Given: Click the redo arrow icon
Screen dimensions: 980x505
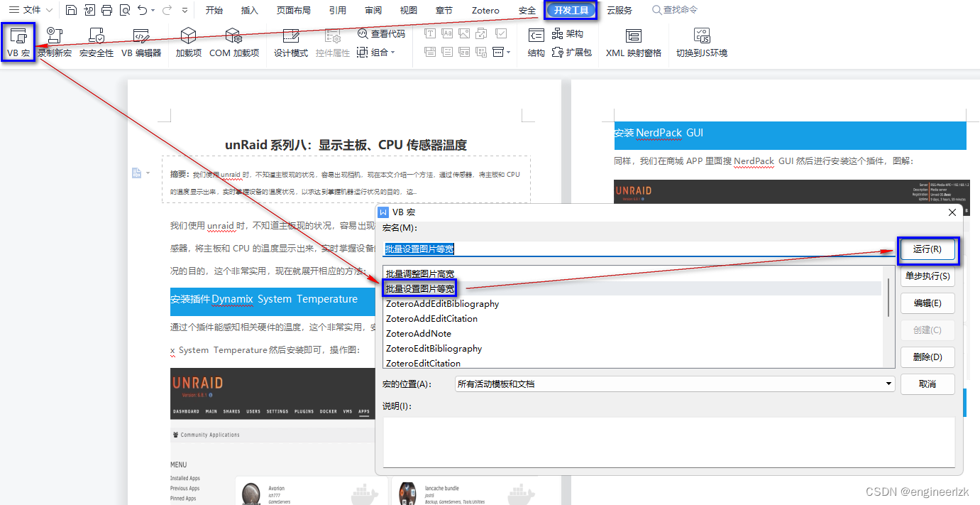Looking at the screenshot, I should [x=167, y=10].
